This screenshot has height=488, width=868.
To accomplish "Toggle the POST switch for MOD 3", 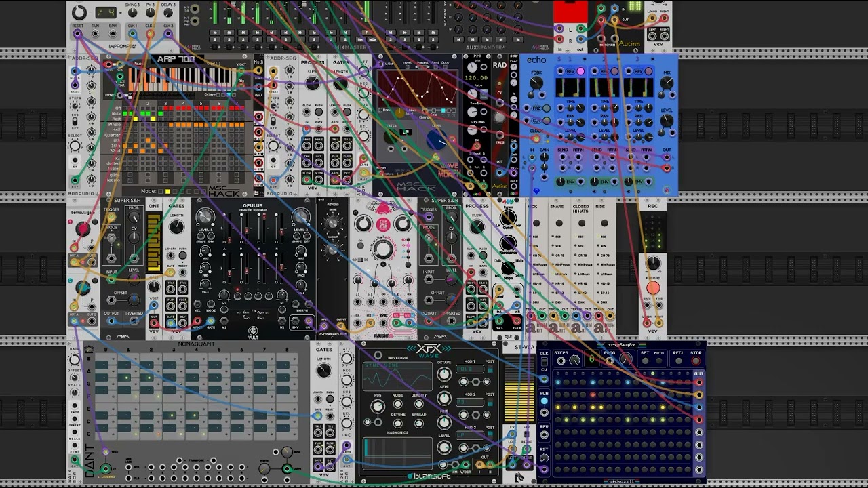I will tap(490, 436).
